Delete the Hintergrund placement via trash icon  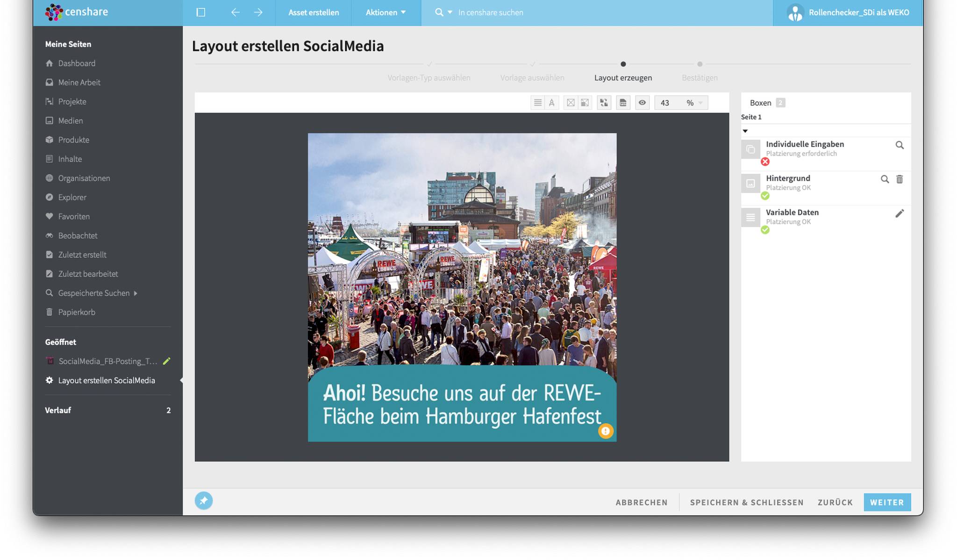click(900, 179)
